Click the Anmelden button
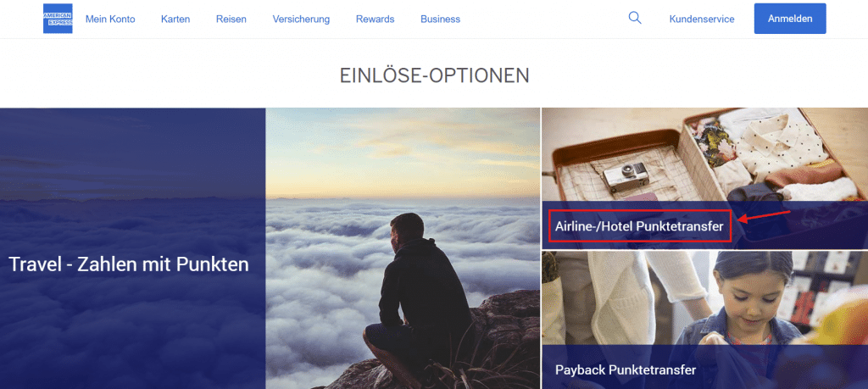This screenshot has width=868, height=389. [790, 19]
